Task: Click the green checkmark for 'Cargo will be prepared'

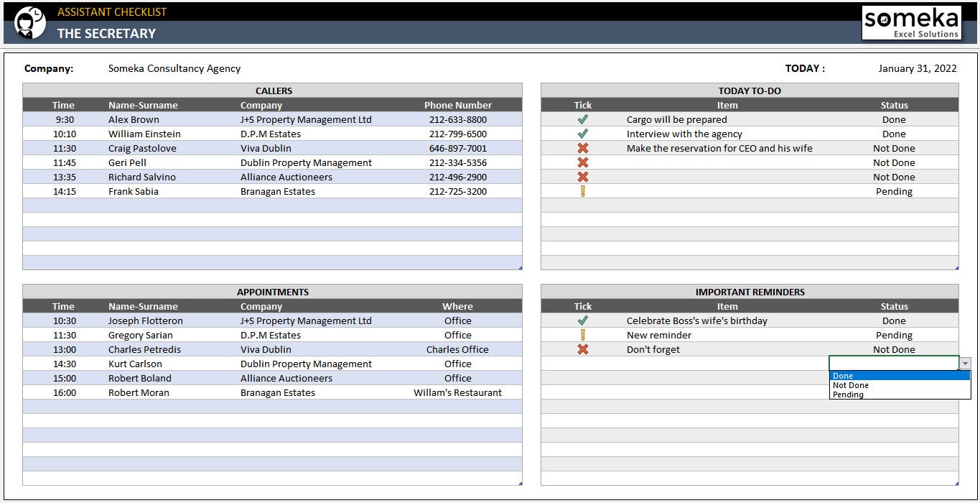Action: click(x=582, y=119)
